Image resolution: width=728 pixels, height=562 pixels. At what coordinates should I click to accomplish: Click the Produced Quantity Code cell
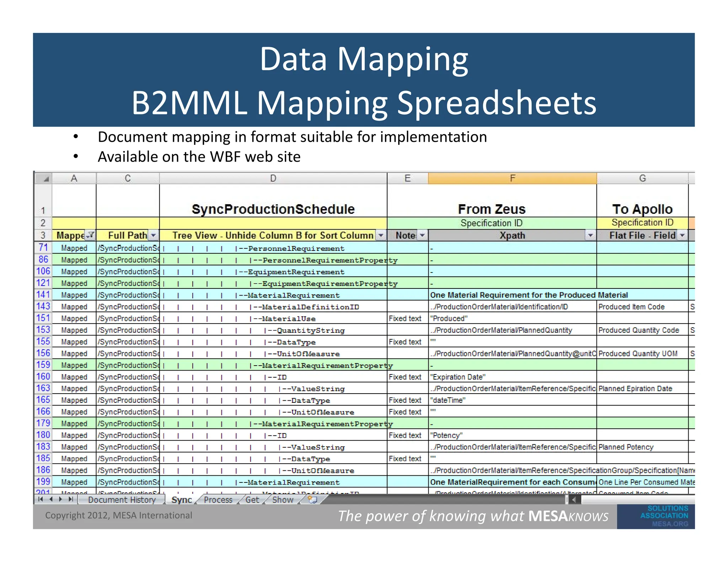(x=642, y=330)
